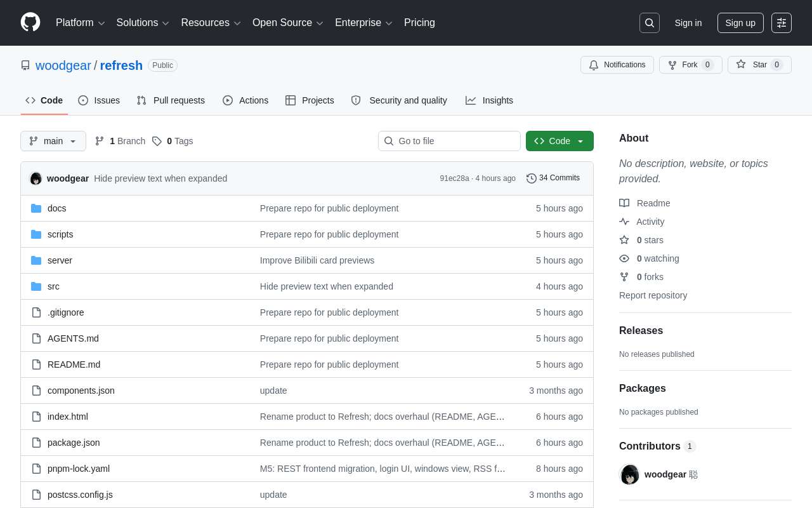Switch to the Pull requests tab
812x508 pixels.
click(x=171, y=100)
